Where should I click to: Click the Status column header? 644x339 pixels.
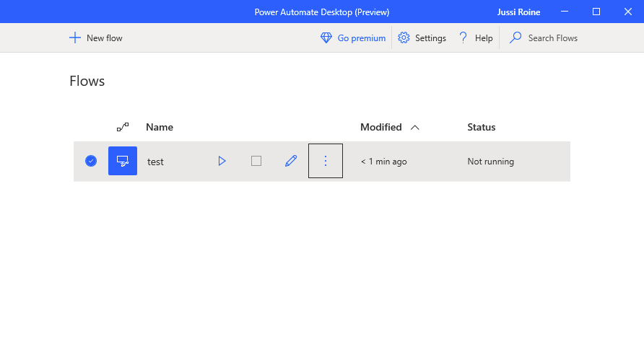[x=482, y=127]
